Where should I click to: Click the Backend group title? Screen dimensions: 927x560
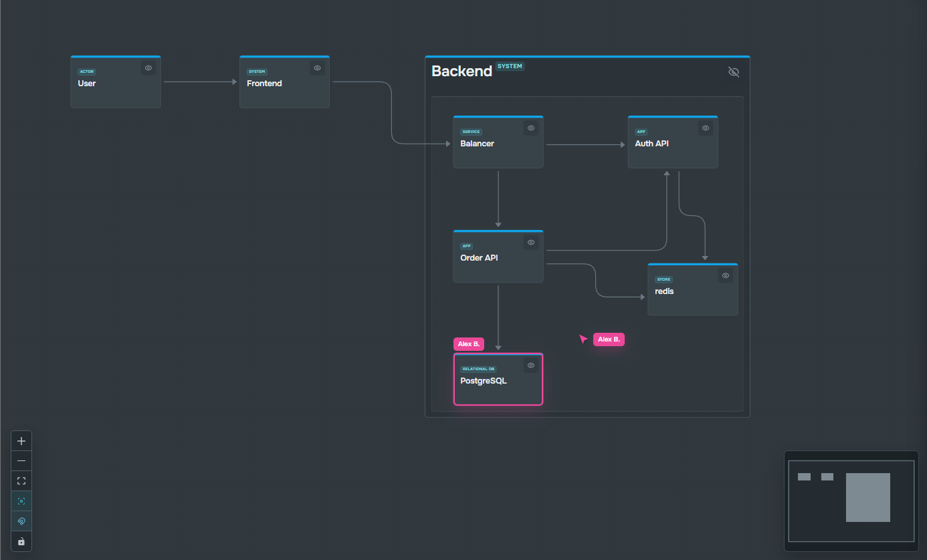pos(461,72)
